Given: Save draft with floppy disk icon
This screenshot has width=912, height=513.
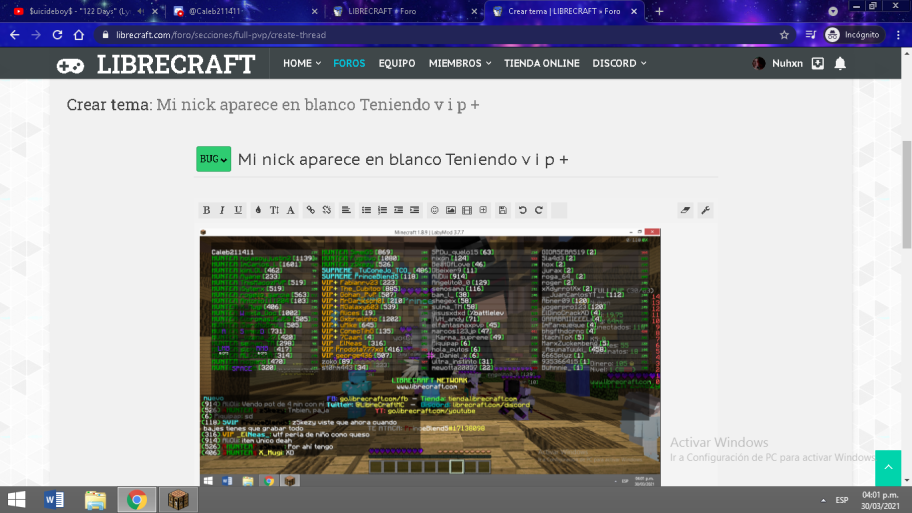Looking at the screenshot, I should 503,210.
